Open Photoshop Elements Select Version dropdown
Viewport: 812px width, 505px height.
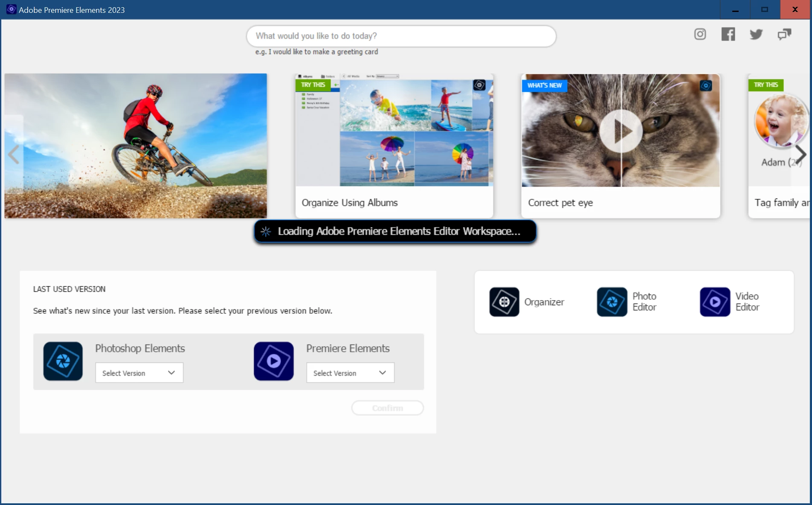coord(139,373)
